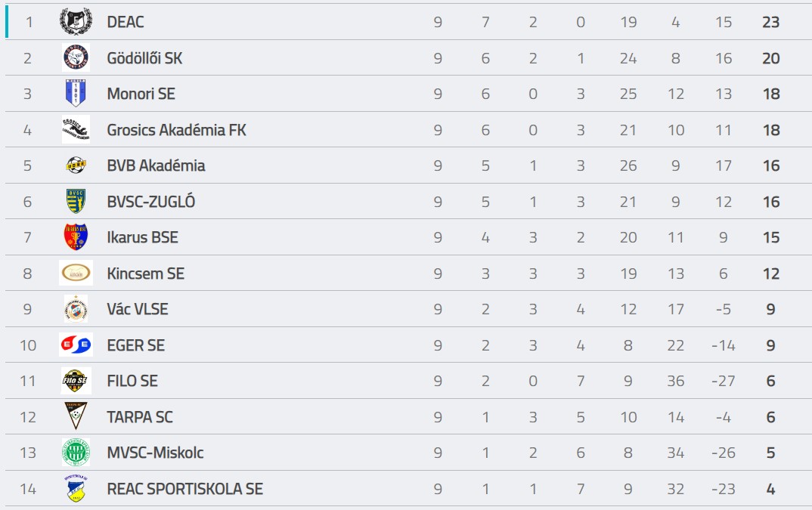Open the DEAC team name link

click(126, 22)
